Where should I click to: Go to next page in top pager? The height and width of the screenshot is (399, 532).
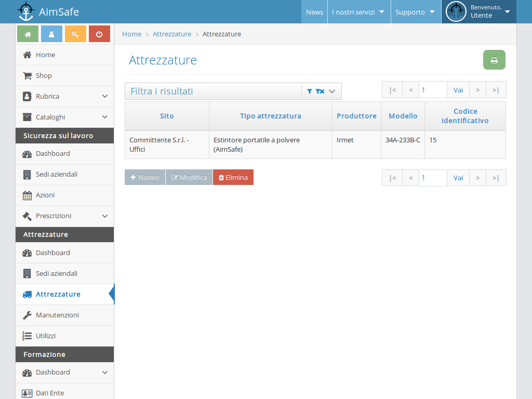[x=478, y=90]
